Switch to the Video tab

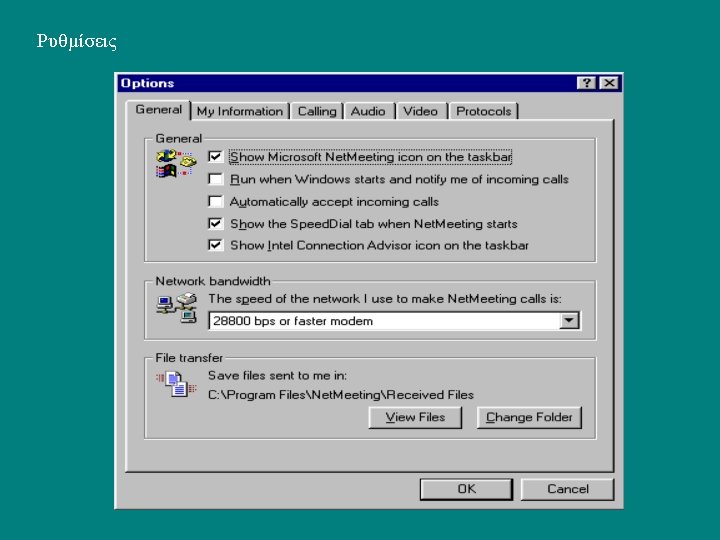click(420, 112)
